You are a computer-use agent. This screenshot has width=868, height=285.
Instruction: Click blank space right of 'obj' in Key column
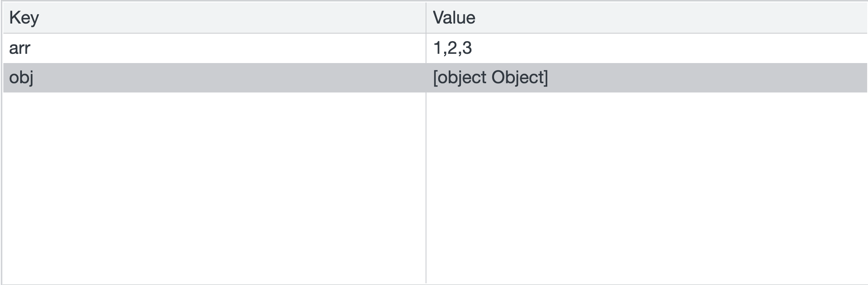click(x=230, y=78)
